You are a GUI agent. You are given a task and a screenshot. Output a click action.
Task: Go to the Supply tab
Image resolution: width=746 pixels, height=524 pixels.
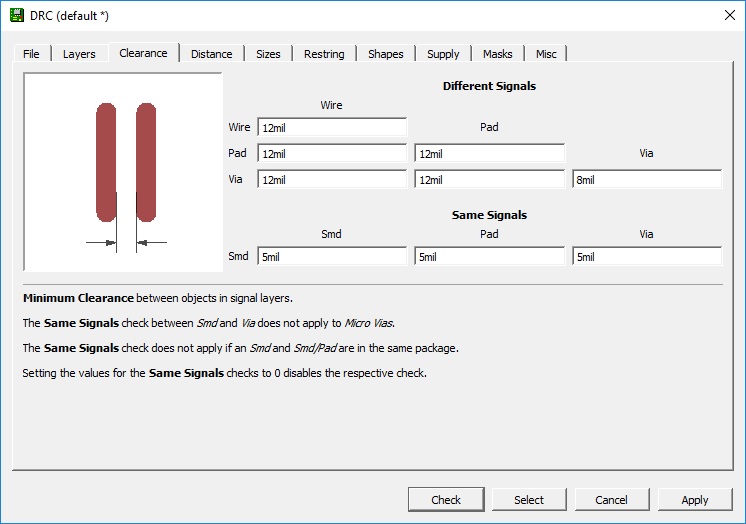click(x=443, y=54)
